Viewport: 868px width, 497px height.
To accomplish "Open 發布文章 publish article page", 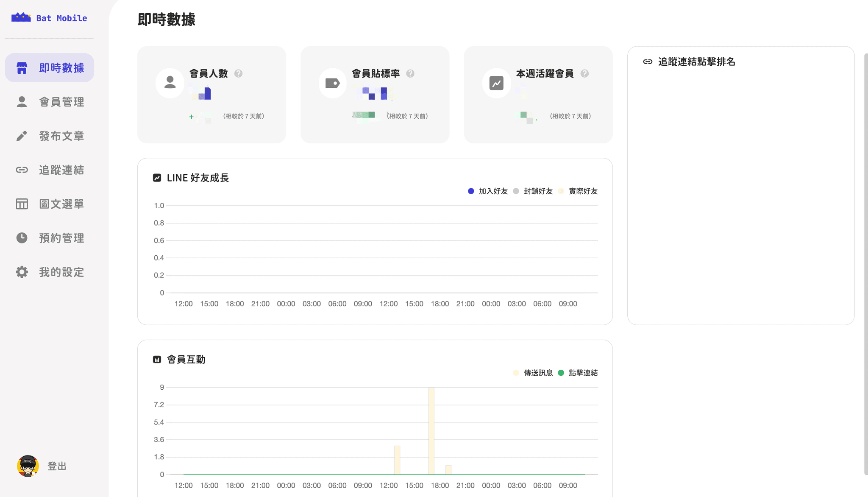I will (x=61, y=136).
